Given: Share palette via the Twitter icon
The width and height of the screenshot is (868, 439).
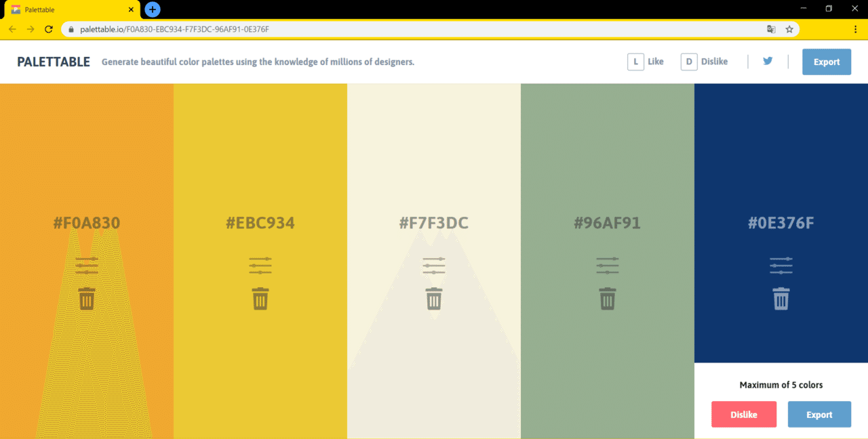Looking at the screenshot, I should pyautogui.click(x=768, y=61).
